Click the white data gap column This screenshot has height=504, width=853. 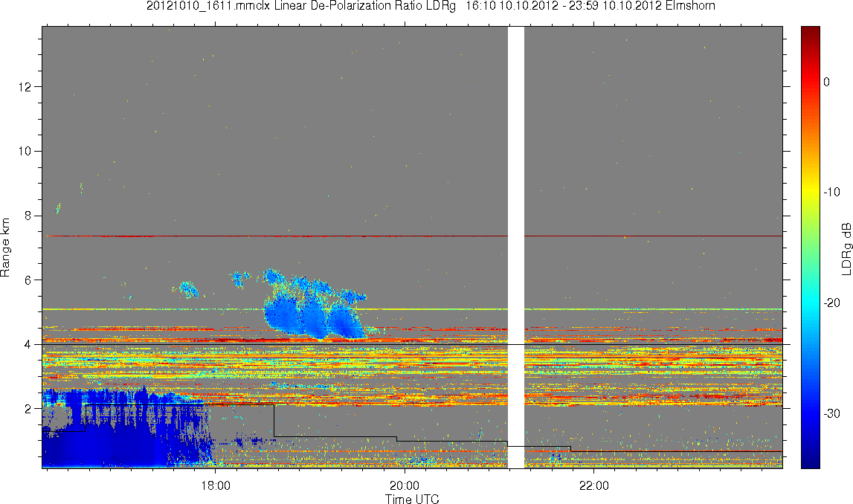[x=515, y=248]
